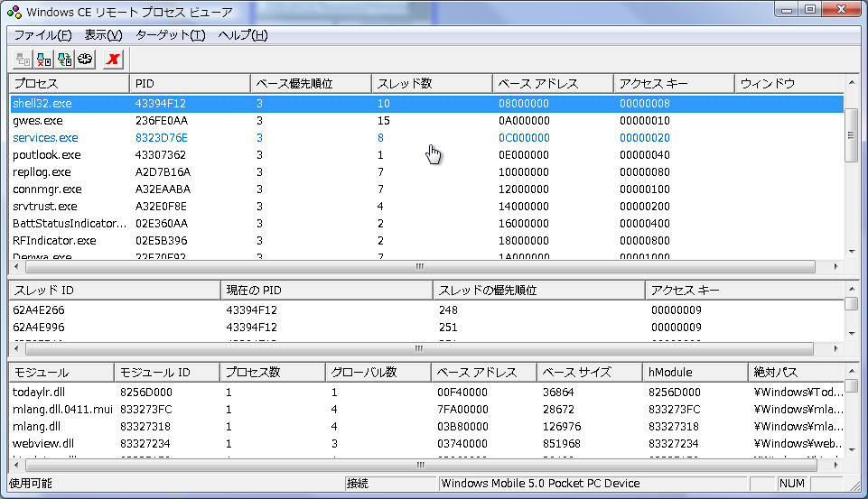The image size is (868, 499).
Task: Click the モジュール column header
Action: pyautogui.click(x=61, y=373)
